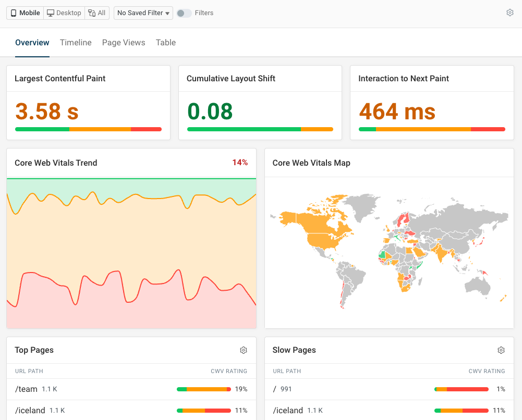Select the Overview tab
The width and height of the screenshot is (522, 420).
point(32,42)
